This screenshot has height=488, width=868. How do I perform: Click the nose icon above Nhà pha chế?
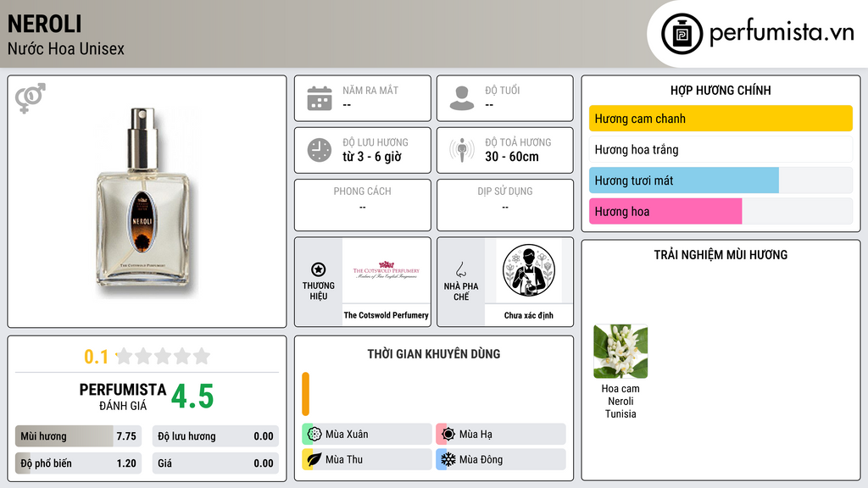pyautogui.click(x=460, y=269)
